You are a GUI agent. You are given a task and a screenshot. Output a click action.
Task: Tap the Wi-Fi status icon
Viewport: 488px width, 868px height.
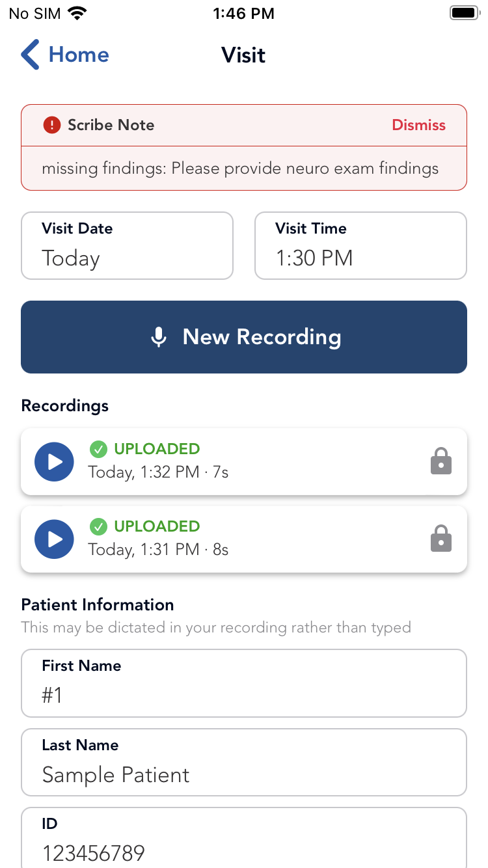77,13
